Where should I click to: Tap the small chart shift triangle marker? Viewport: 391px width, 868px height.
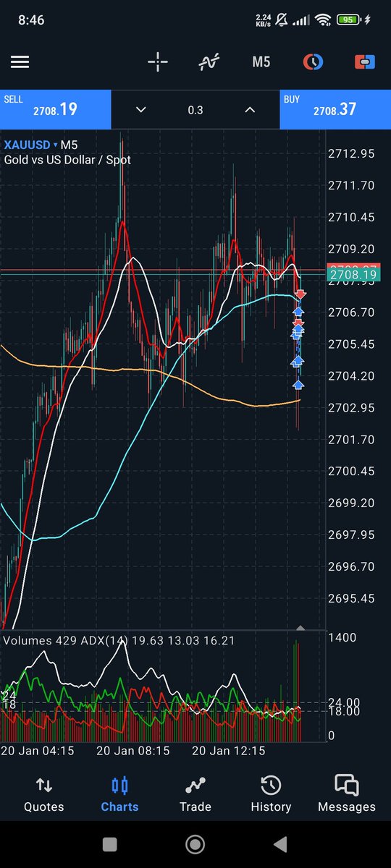coord(301,628)
